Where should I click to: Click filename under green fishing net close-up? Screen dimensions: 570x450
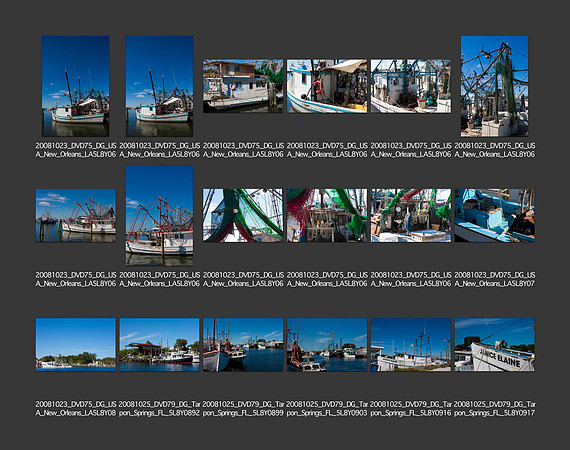coord(243,279)
